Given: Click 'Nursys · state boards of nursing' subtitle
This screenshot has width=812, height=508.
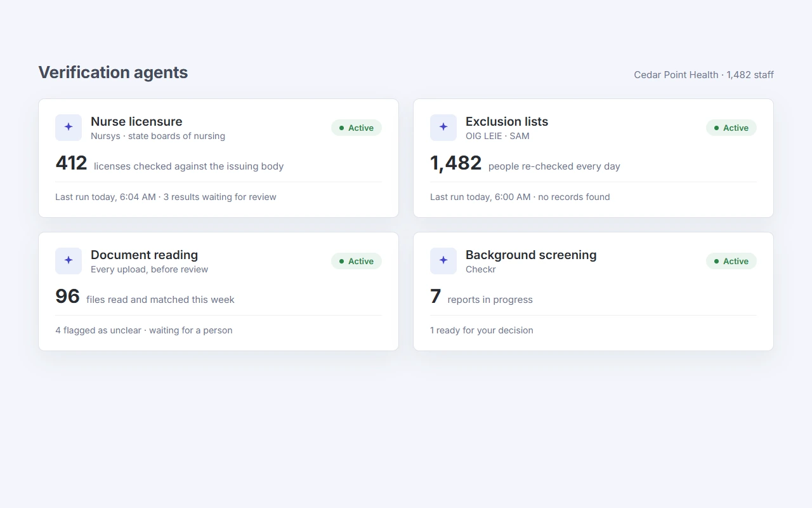Looking at the screenshot, I should [x=158, y=136].
